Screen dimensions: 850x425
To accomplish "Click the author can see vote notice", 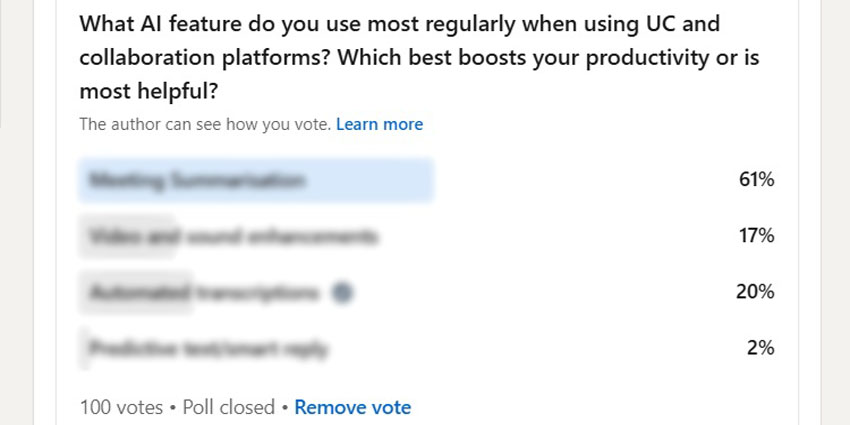I will click(205, 124).
